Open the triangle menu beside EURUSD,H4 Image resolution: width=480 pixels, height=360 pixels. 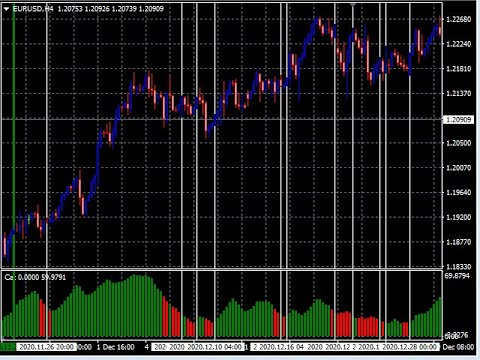click(x=6, y=9)
